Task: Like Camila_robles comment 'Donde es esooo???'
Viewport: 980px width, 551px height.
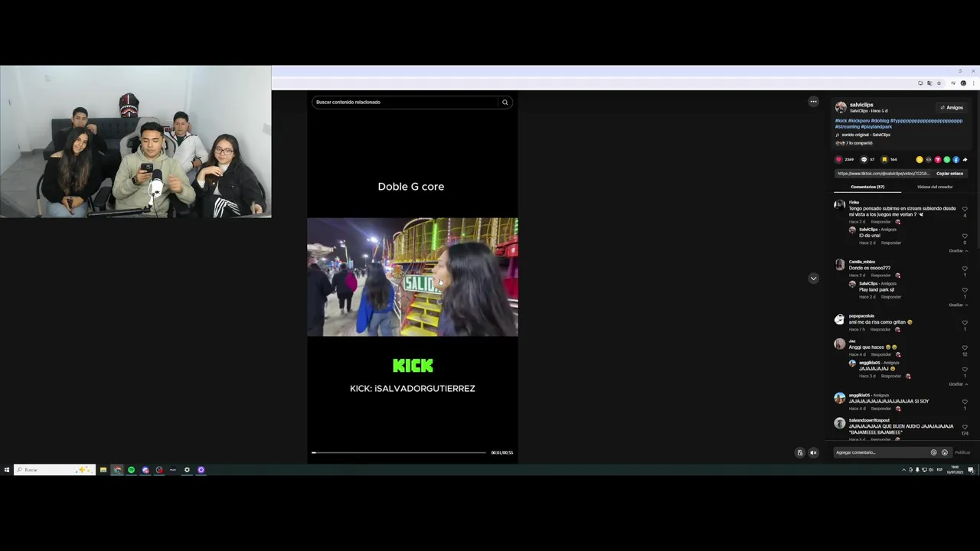Action: point(965,269)
